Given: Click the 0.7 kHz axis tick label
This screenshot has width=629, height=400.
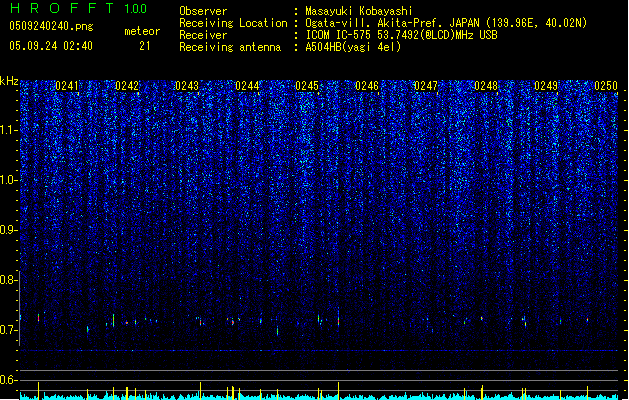Looking at the screenshot, I should pos(8,330).
